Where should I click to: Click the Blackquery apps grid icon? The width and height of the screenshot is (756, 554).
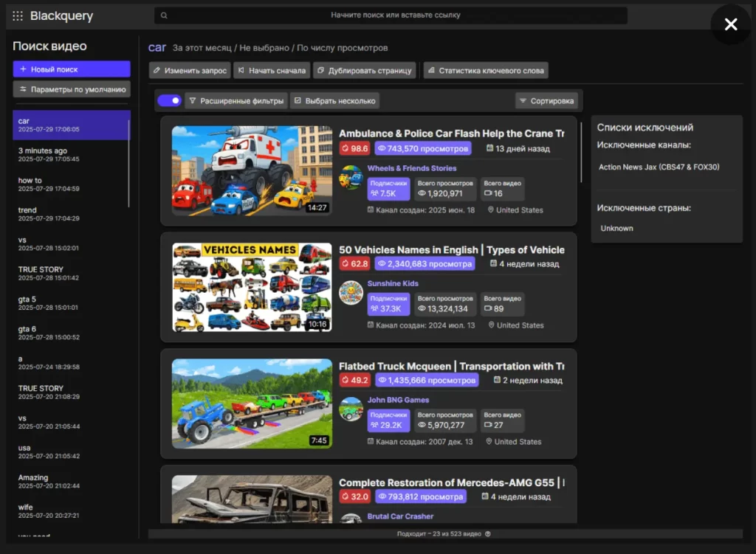tap(18, 15)
